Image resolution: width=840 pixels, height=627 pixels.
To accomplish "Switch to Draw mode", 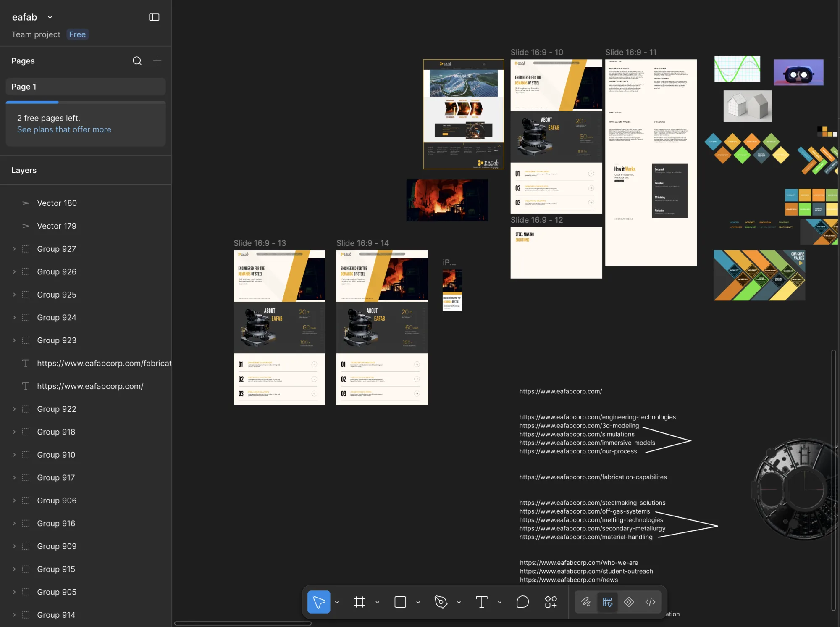I will [x=586, y=602].
